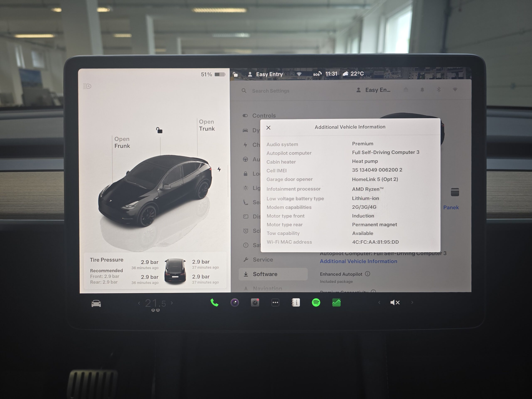
Task: Select the AMD Ryzen processor value
Action: coord(368,189)
